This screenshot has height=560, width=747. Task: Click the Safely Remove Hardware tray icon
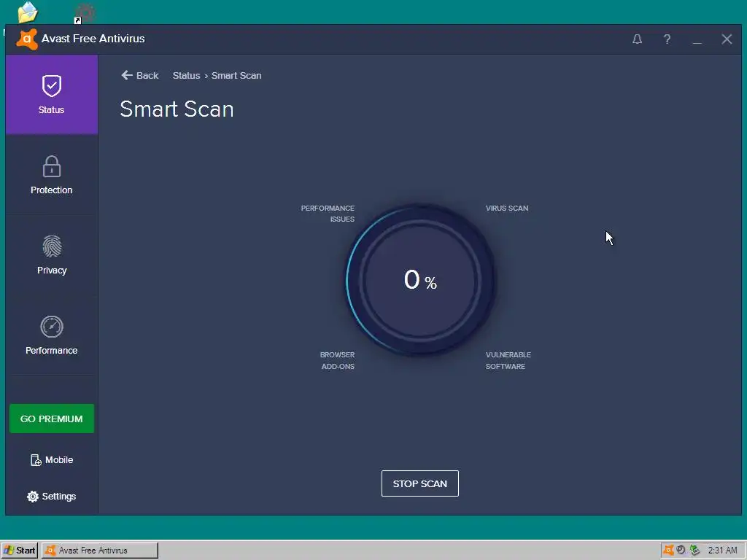click(x=694, y=550)
